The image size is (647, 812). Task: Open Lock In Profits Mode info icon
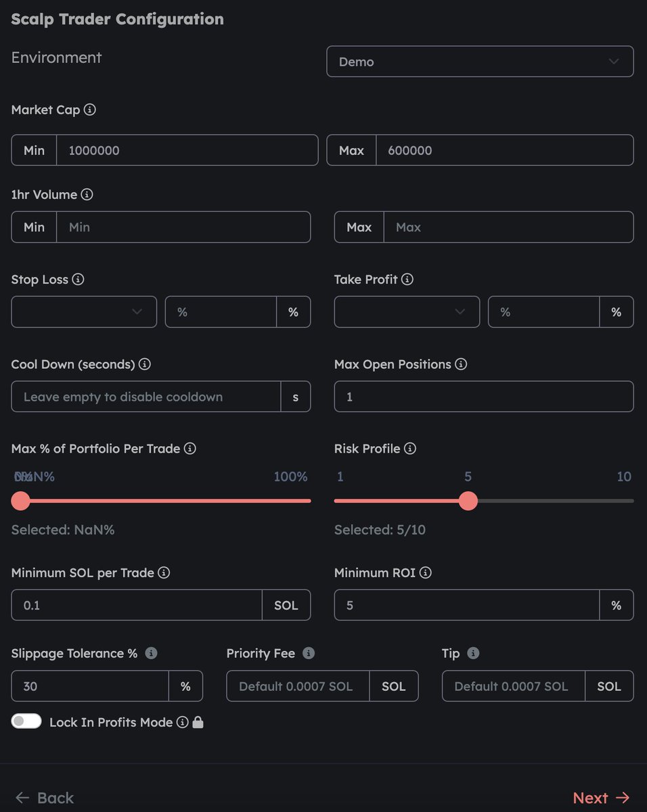182,722
